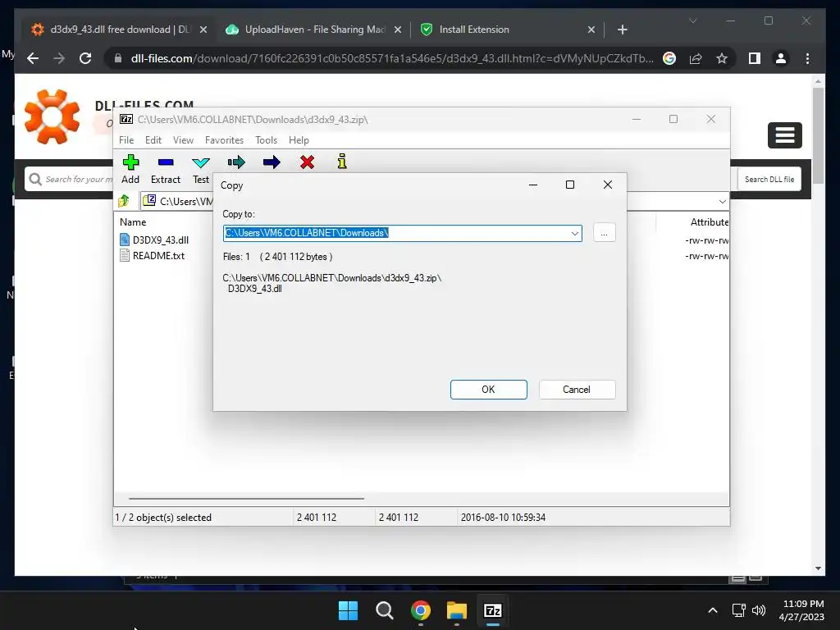Close the UploadHaven browser tab
The image size is (840, 630).
coord(398,30)
